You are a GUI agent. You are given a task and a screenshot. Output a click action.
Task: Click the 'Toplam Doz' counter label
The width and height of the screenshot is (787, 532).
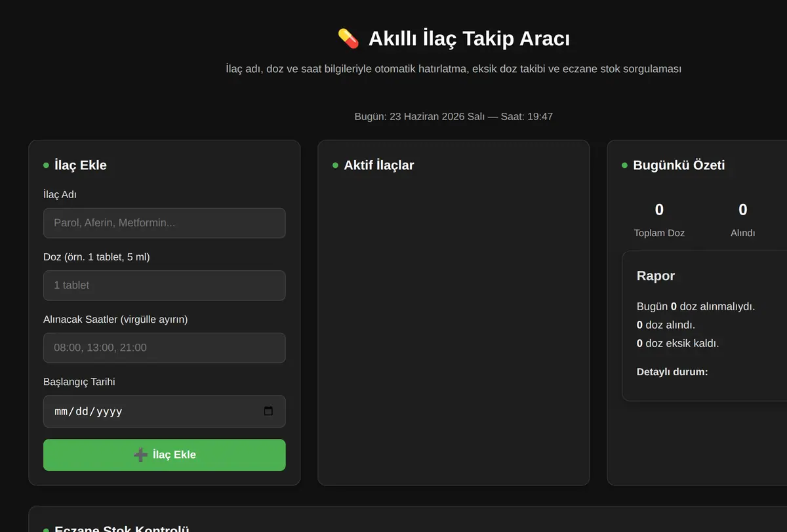(659, 233)
